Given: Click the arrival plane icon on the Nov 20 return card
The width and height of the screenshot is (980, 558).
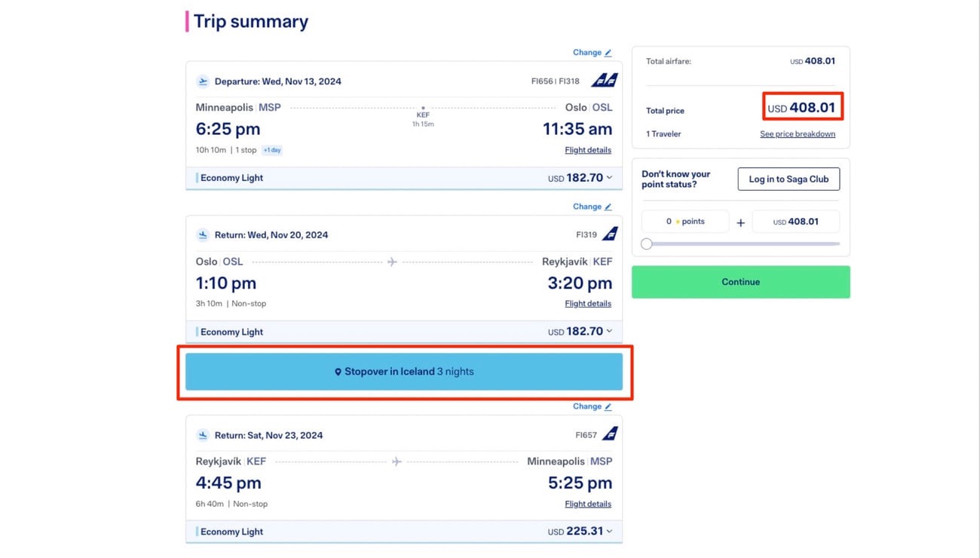Looking at the screenshot, I should tap(203, 235).
